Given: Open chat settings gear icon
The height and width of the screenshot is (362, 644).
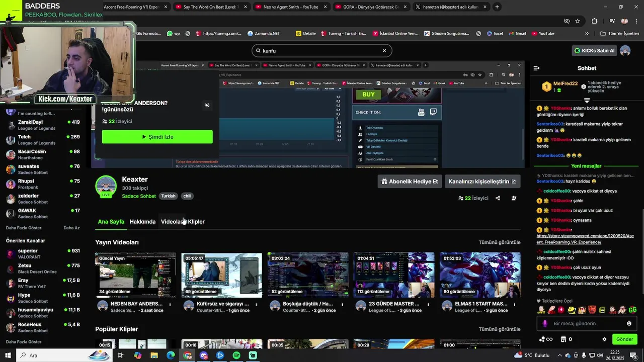Looking at the screenshot, I should point(604,339).
